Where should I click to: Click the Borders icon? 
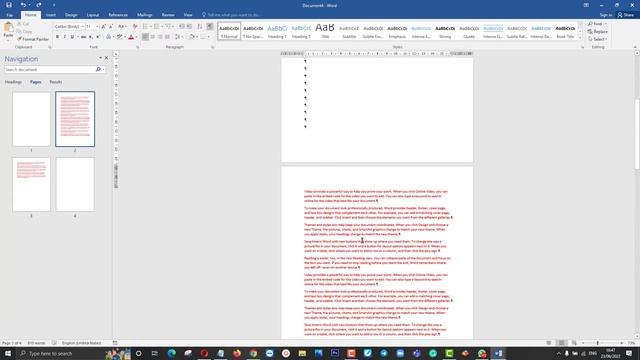(203, 37)
